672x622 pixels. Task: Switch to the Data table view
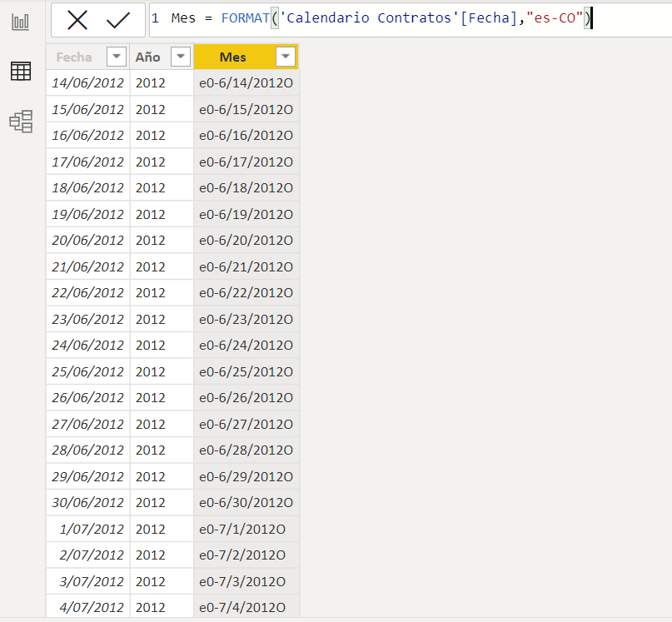click(x=21, y=71)
